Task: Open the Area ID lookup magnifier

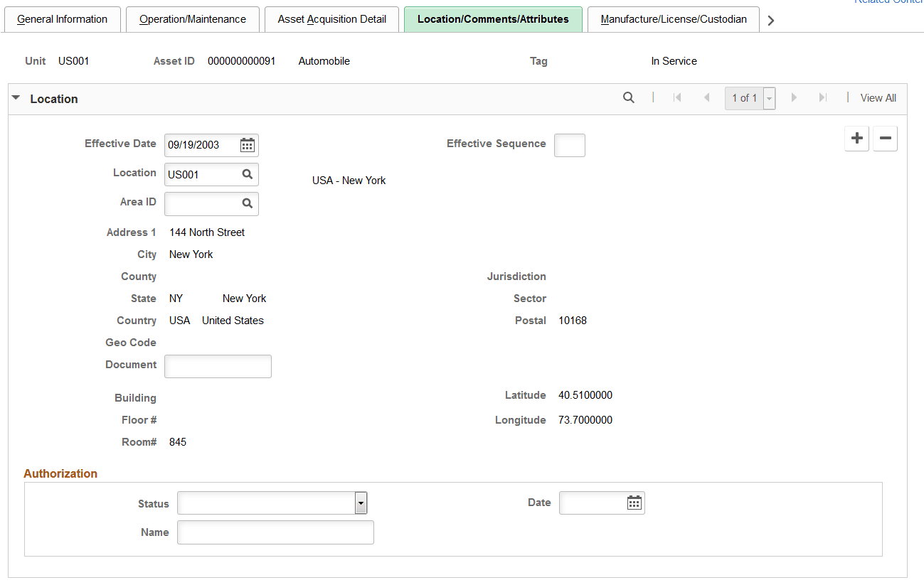Action: point(247,204)
